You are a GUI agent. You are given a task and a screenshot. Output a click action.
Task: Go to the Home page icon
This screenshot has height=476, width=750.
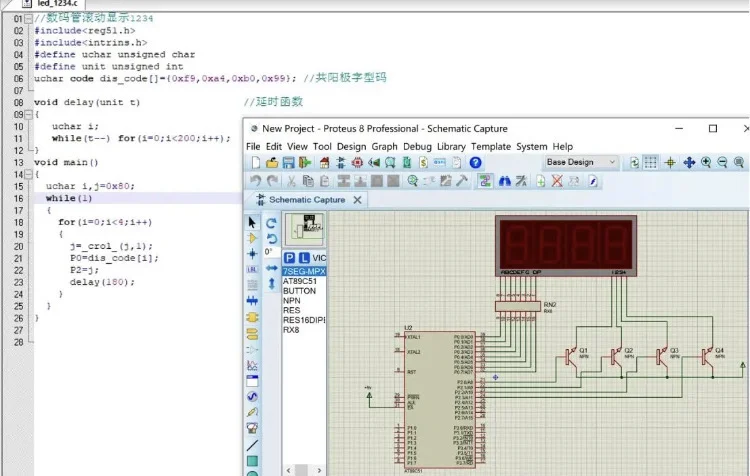[x=324, y=163]
